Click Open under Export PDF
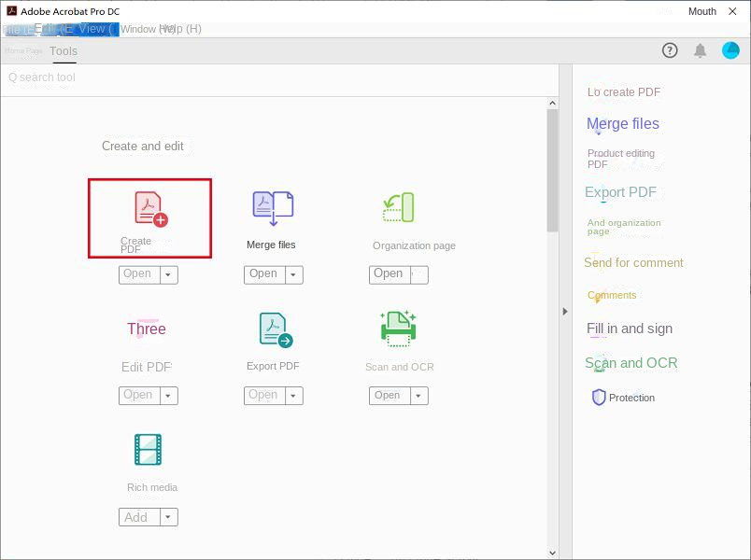751x560 pixels. point(264,396)
